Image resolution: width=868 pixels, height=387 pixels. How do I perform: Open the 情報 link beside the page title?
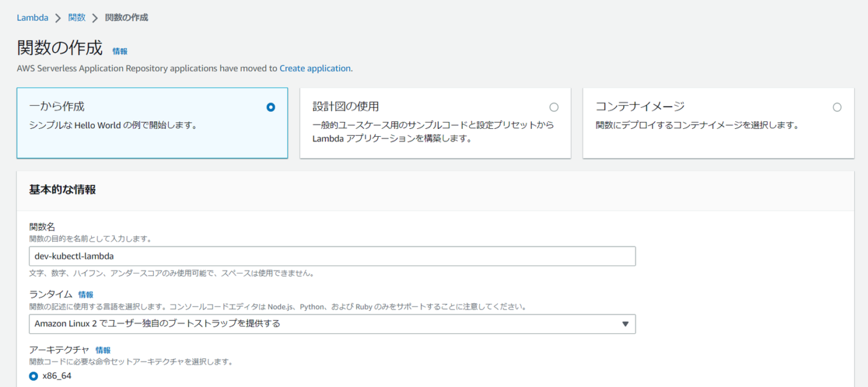[x=120, y=51]
